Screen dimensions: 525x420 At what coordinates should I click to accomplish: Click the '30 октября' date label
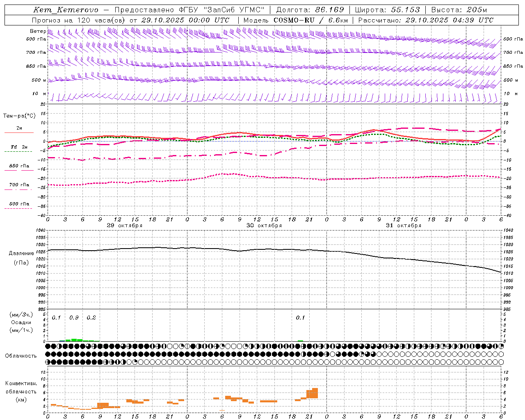click(264, 226)
